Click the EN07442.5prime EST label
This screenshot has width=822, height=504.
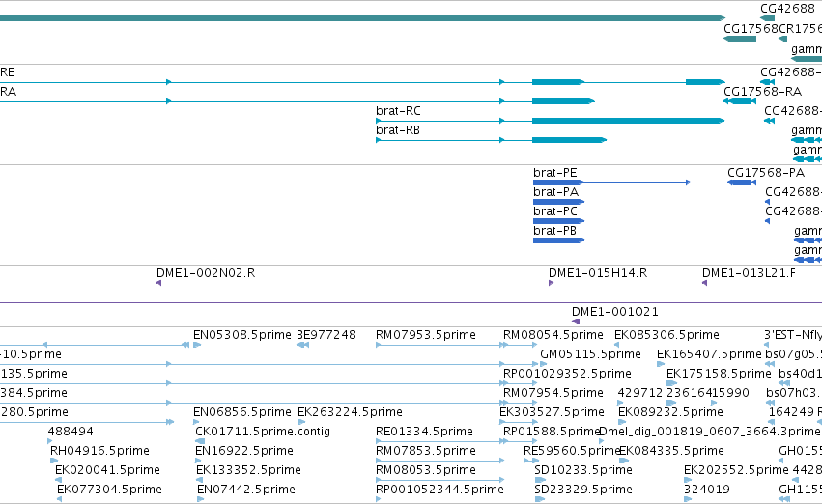[246, 490]
